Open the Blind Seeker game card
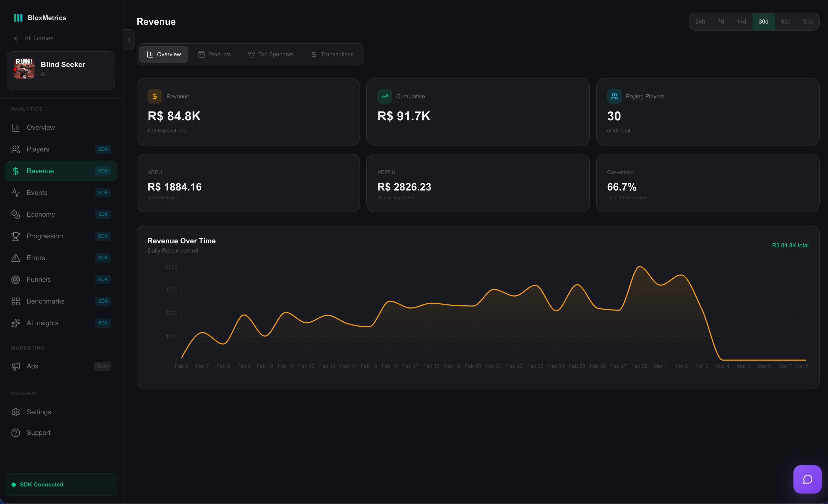Viewport: 828px width, 504px height. [x=60, y=70]
